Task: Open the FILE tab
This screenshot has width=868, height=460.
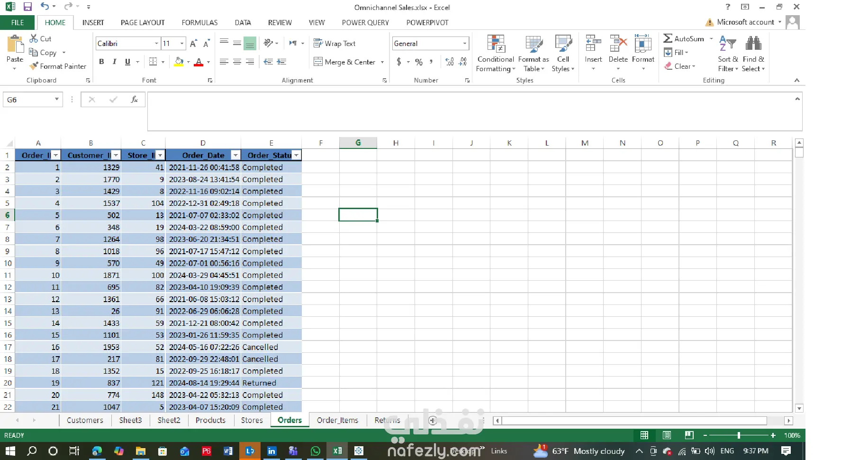Action: pos(18,23)
